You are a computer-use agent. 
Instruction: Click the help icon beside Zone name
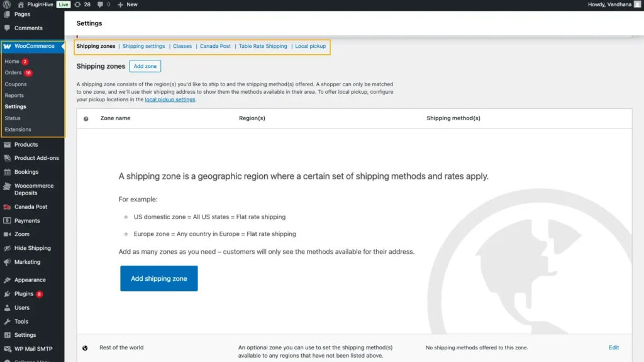coord(86,118)
